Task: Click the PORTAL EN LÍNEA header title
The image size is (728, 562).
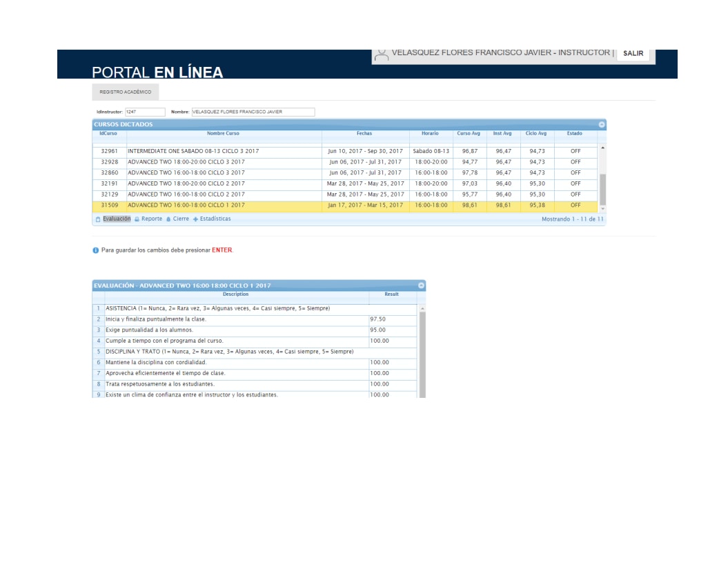Action: (x=157, y=72)
